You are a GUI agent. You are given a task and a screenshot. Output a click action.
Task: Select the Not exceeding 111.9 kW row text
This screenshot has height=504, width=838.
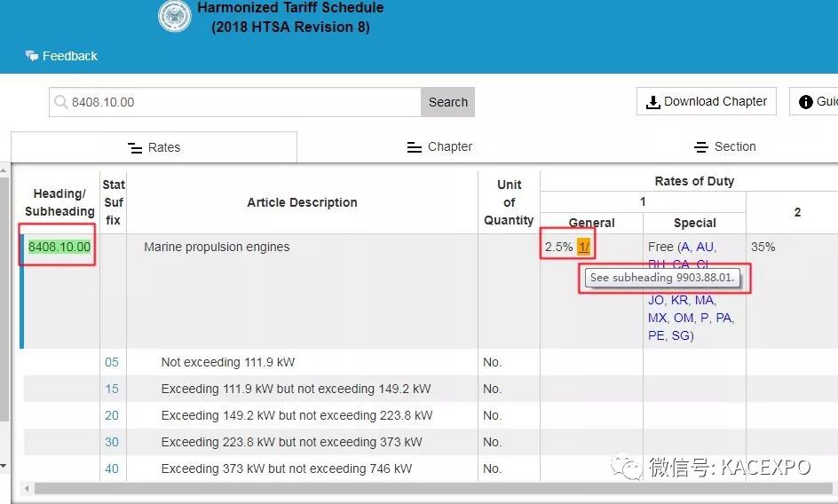(228, 362)
